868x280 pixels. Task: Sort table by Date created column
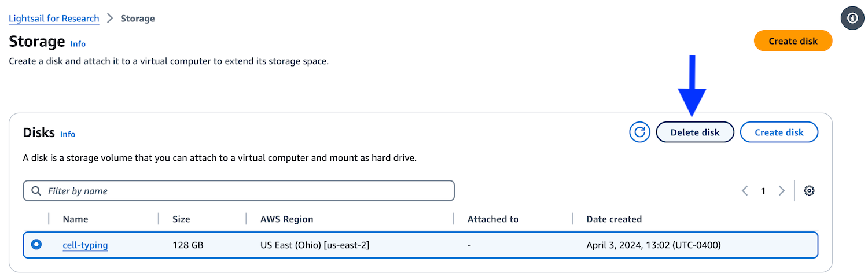[614, 219]
